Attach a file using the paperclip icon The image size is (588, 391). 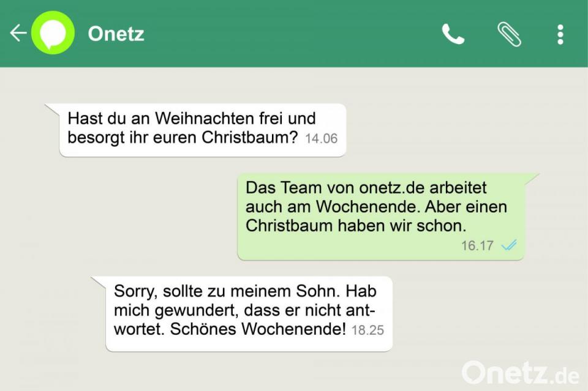click(509, 34)
